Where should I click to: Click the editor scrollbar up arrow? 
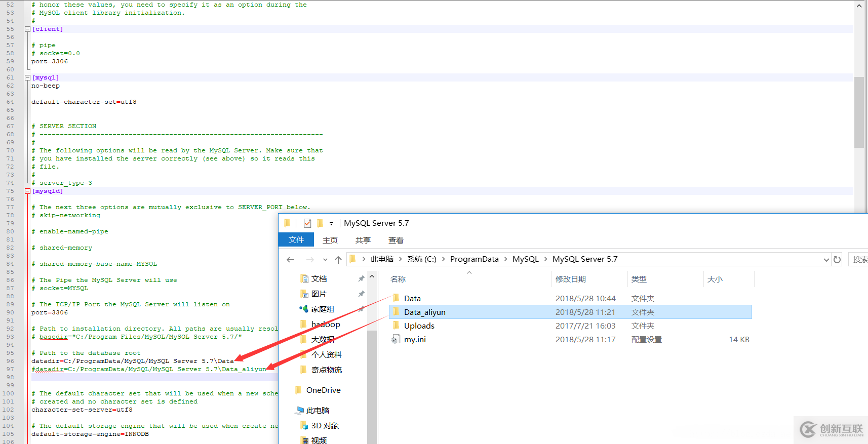point(859,6)
